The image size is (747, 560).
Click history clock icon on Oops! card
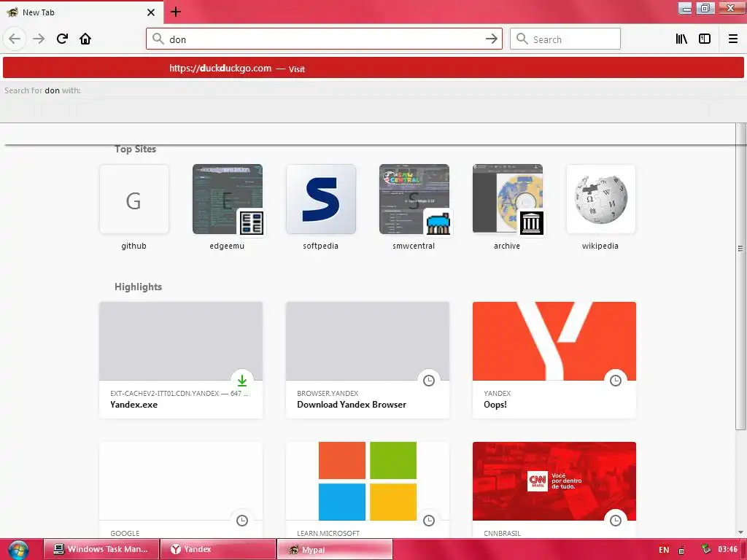point(616,381)
